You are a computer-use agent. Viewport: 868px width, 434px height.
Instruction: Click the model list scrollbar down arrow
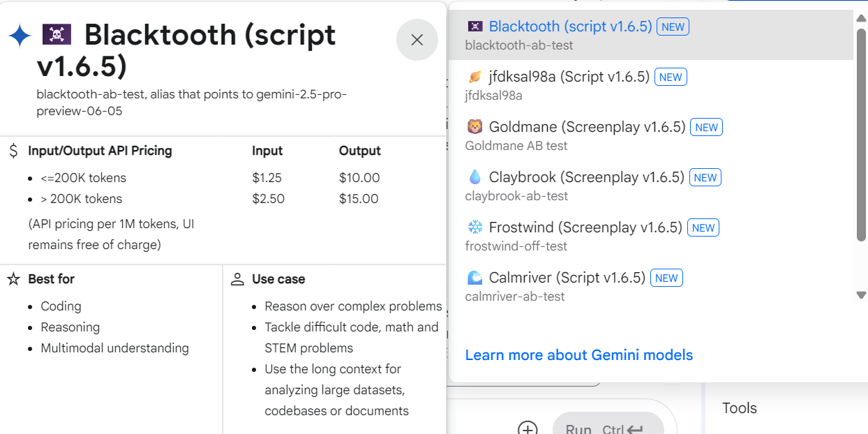click(x=861, y=295)
